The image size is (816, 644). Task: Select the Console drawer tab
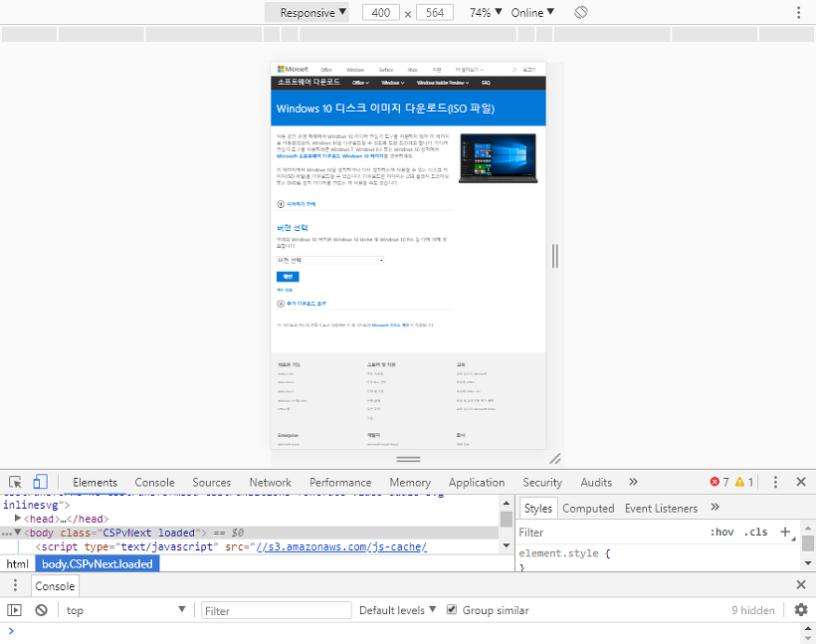(x=55, y=585)
